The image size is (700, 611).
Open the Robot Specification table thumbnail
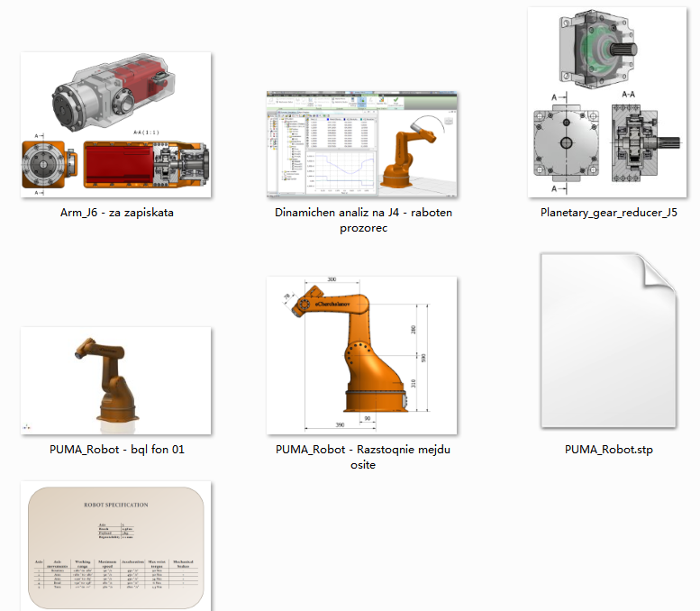coord(115,546)
